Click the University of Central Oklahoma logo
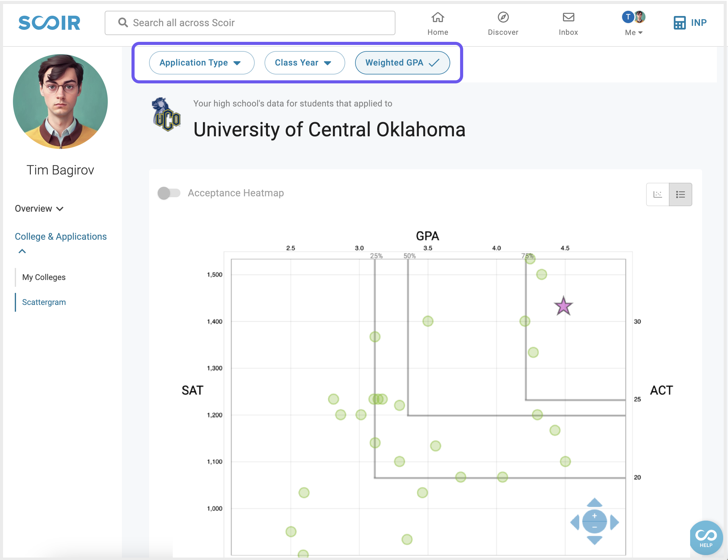 click(x=166, y=114)
